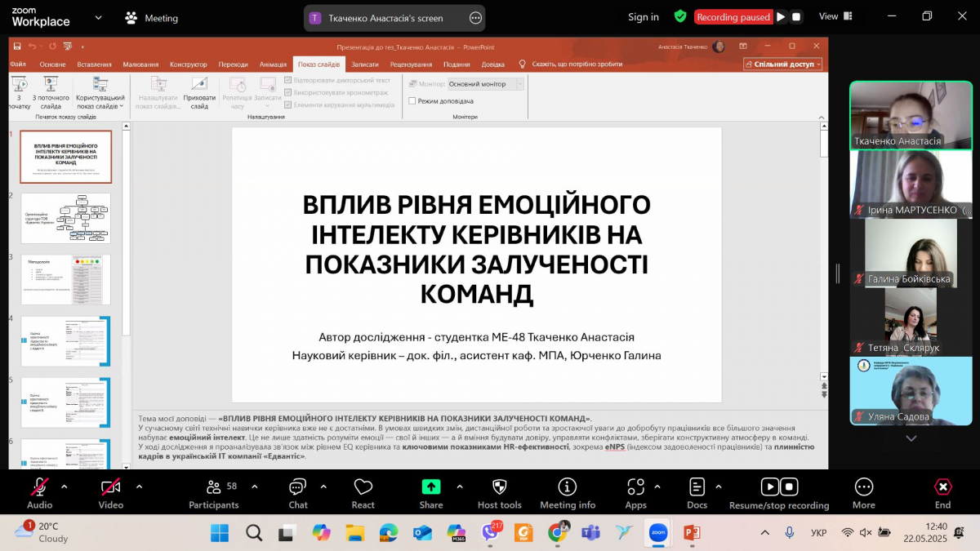Screen dimensions: 980x551
Task: Resume the paused recording
Action: pyautogui.click(x=768, y=486)
